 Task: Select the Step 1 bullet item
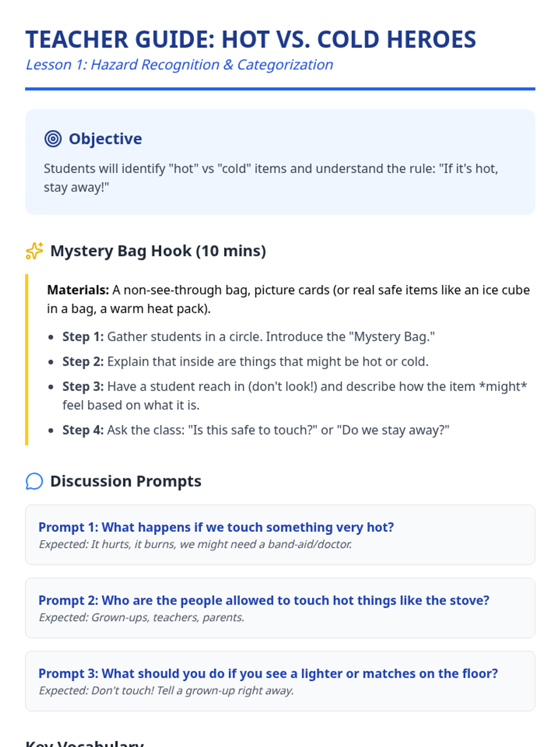[248, 337]
